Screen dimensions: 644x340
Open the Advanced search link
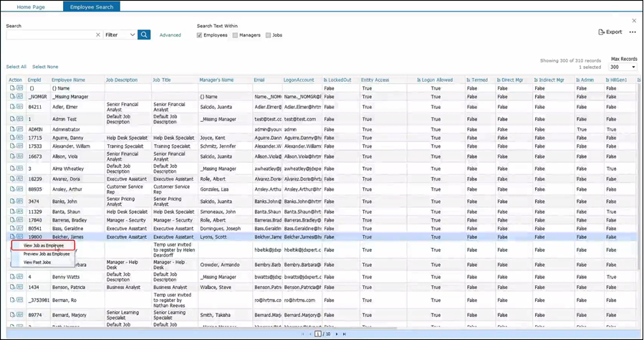(x=170, y=34)
